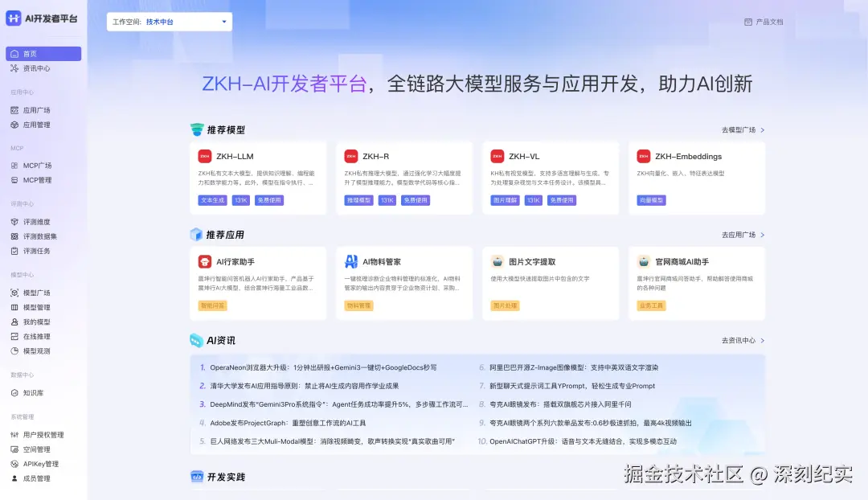Follow the 去应用广场 link
This screenshot has width=868, height=500.
739,235
